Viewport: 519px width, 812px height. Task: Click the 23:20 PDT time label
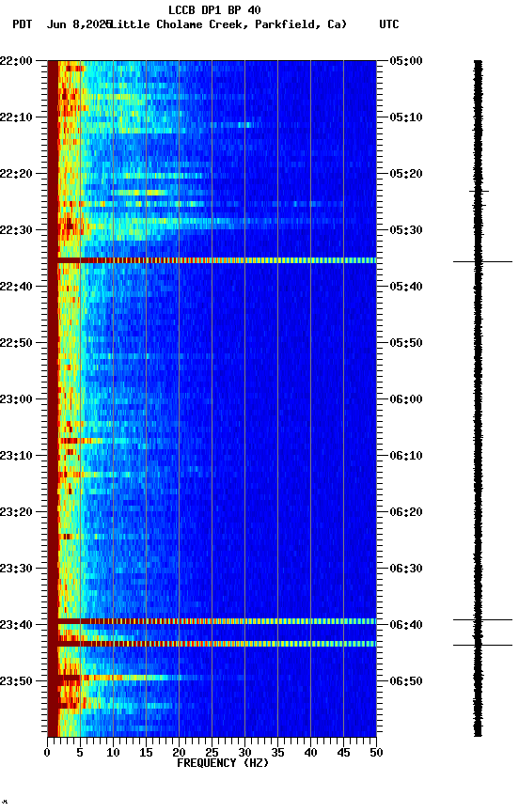pyautogui.click(x=16, y=512)
